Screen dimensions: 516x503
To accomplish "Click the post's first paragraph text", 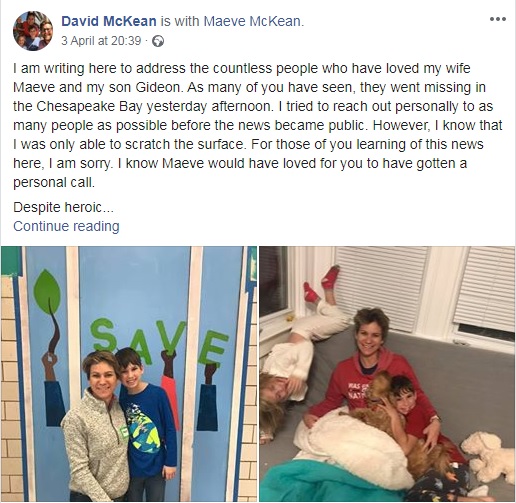I will [x=257, y=125].
